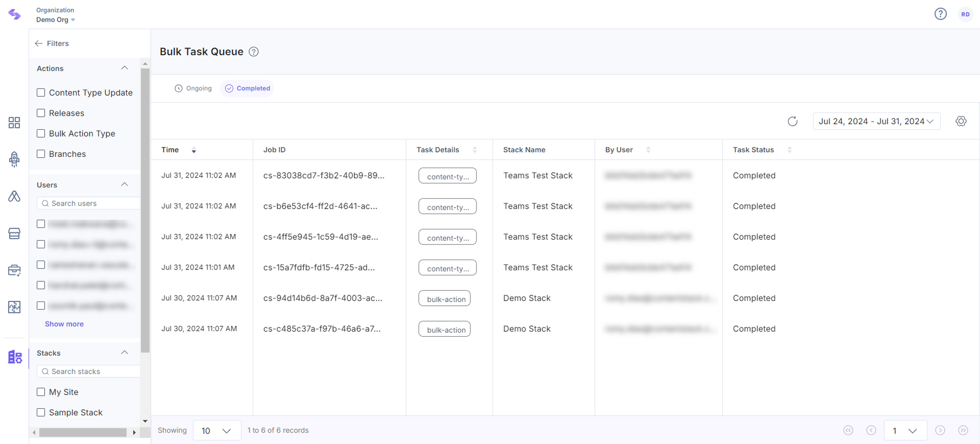Open the Marketplace storefront icon in sidebar
This screenshot has height=444, width=980.
[14, 233]
